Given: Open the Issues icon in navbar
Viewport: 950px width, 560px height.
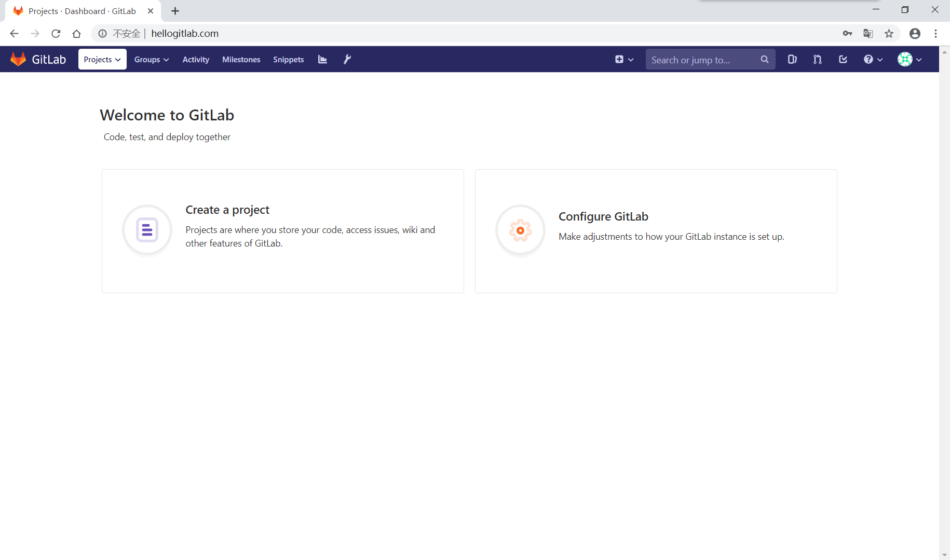Looking at the screenshot, I should coord(792,60).
